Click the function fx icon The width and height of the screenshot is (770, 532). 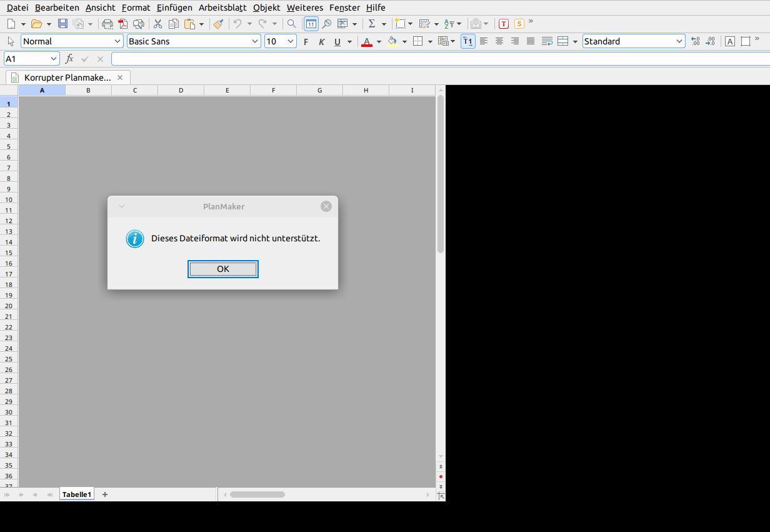point(69,59)
